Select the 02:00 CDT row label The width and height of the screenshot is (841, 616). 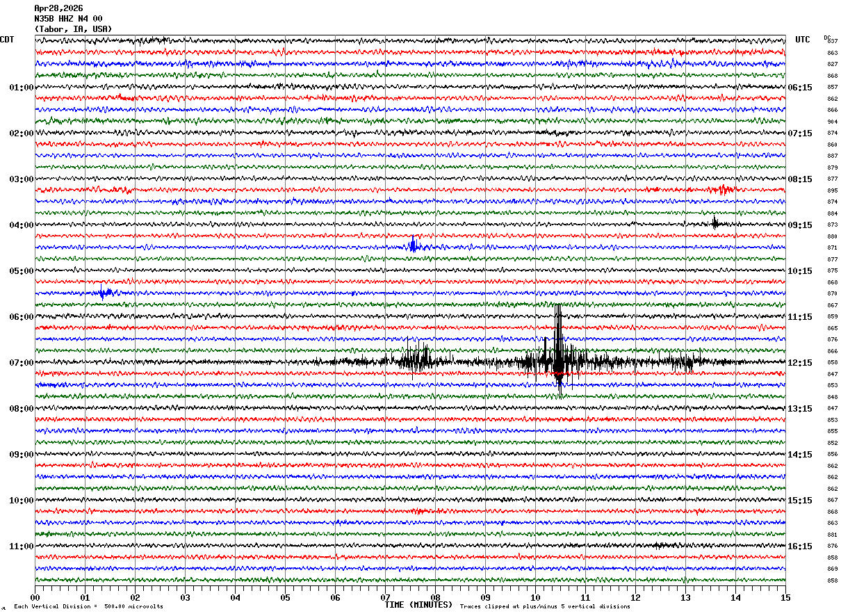click(22, 133)
